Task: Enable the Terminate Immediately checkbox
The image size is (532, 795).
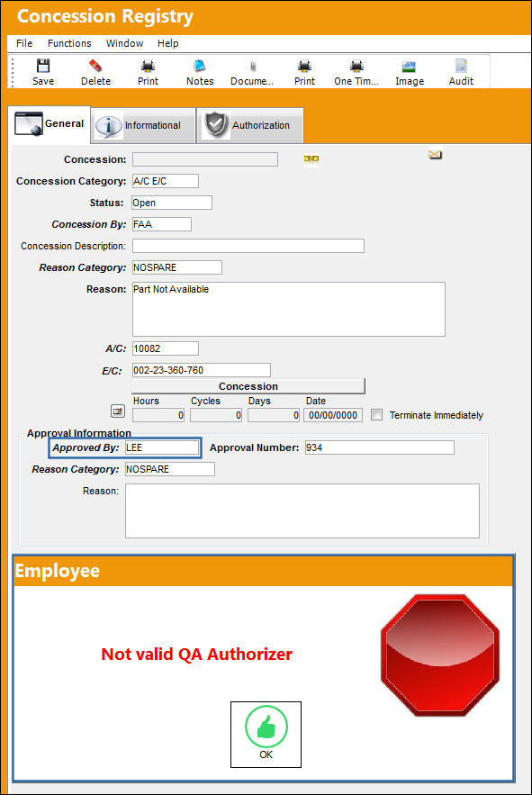Action: point(376,415)
